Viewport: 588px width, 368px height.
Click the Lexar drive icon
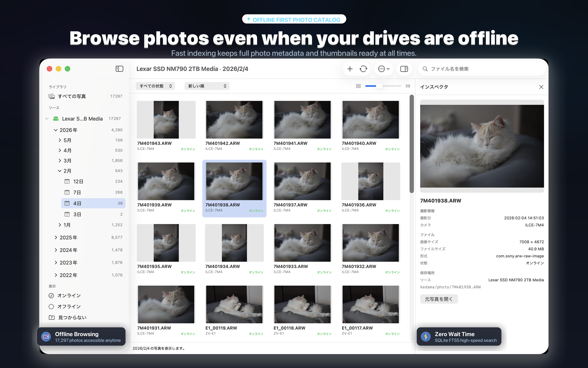coord(56,119)
